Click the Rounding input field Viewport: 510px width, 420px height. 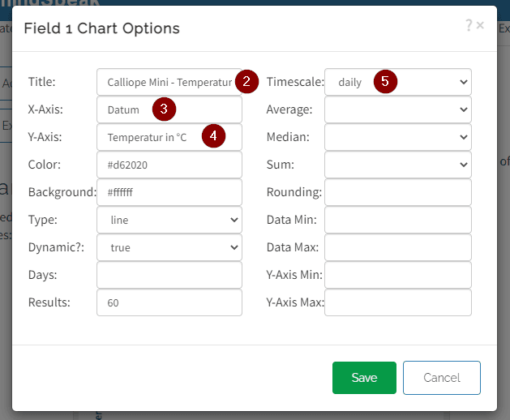click(x=397, y=192)
